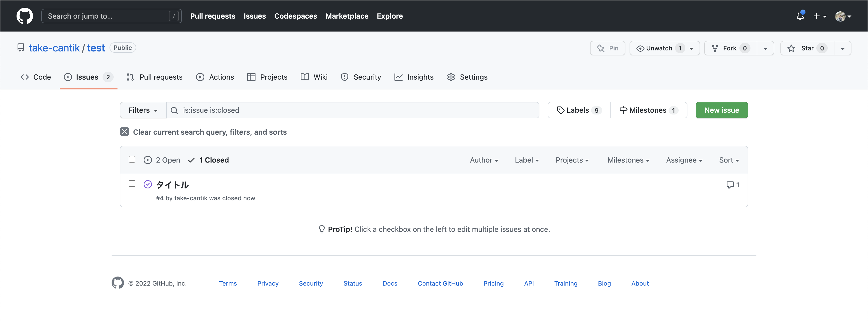Screen dimensions: 868x321
Task: Open the タイトル issue link
Action: pyautogui.click(x=172, y=185)
